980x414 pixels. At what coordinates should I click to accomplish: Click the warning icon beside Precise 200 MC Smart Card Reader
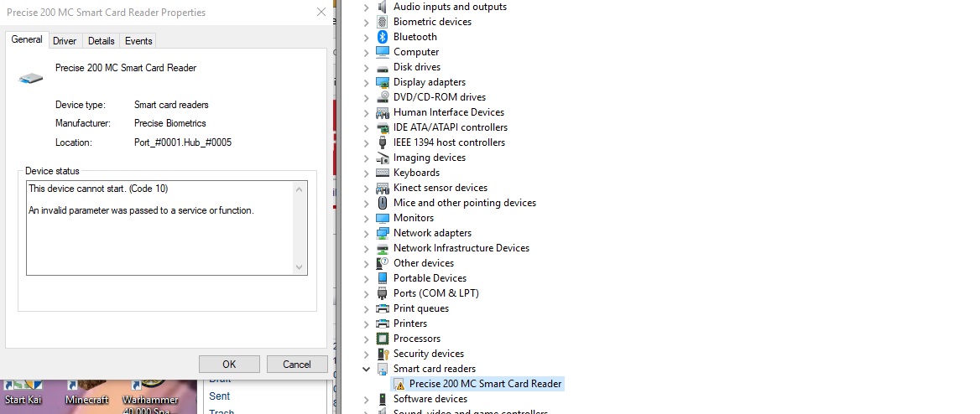click(x=399, y=384)
